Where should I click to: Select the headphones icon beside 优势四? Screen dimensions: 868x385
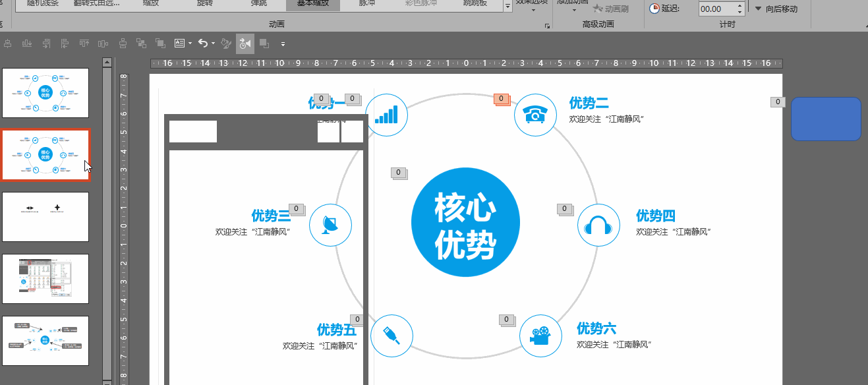pos(598,225)
